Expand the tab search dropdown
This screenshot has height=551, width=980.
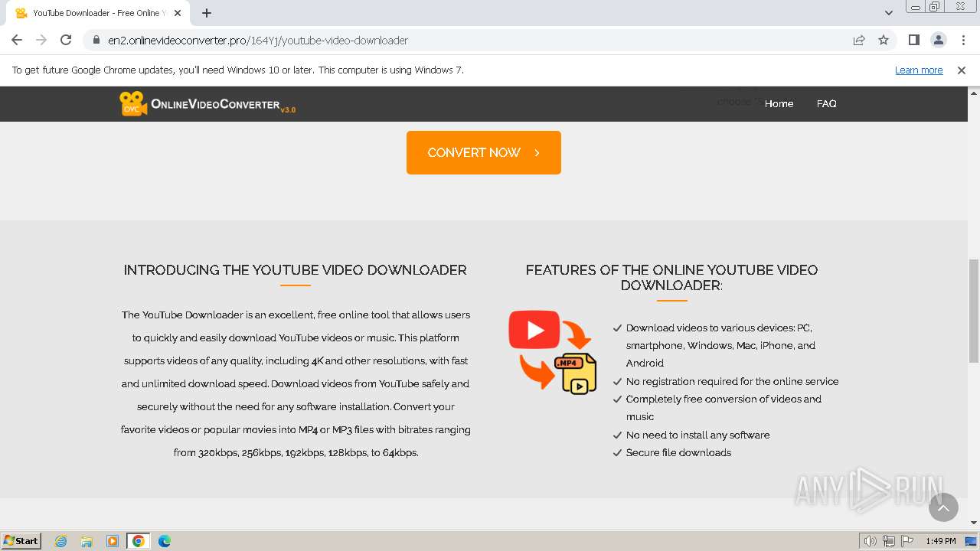click(888, 13)
